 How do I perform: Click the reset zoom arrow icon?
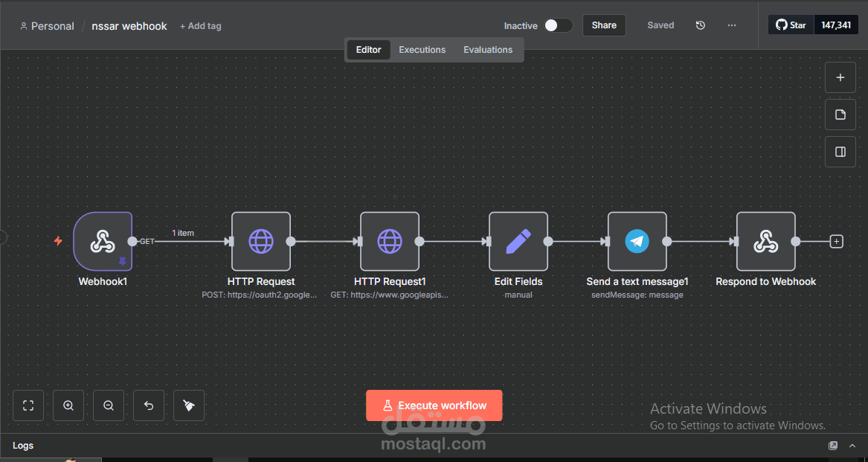[x=149, y=405]
